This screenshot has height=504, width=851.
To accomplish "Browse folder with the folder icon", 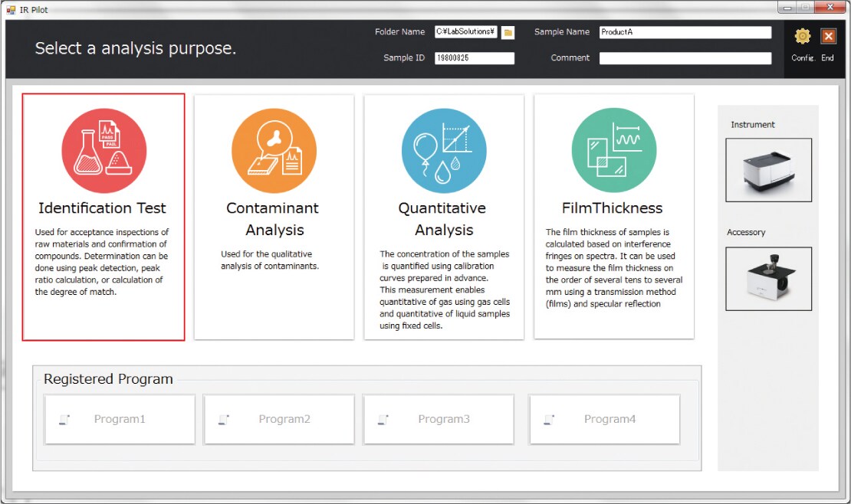I will (508, 32).
